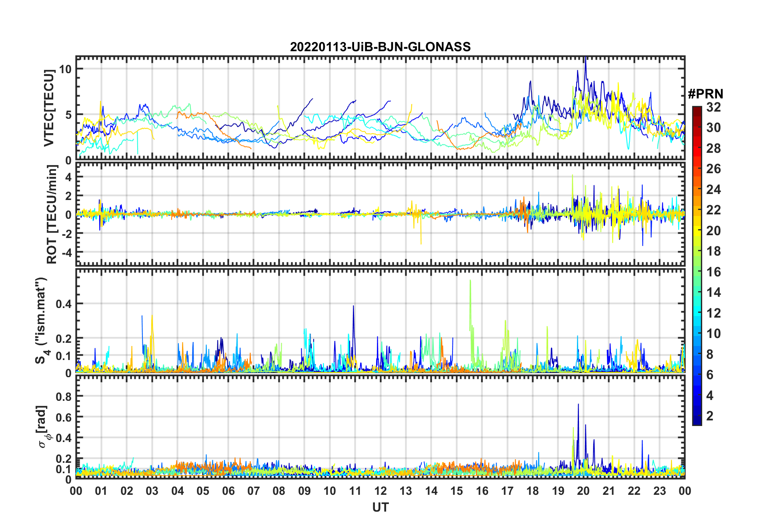
Task: Click x-axis tick label 06
Action: (228, 491)
